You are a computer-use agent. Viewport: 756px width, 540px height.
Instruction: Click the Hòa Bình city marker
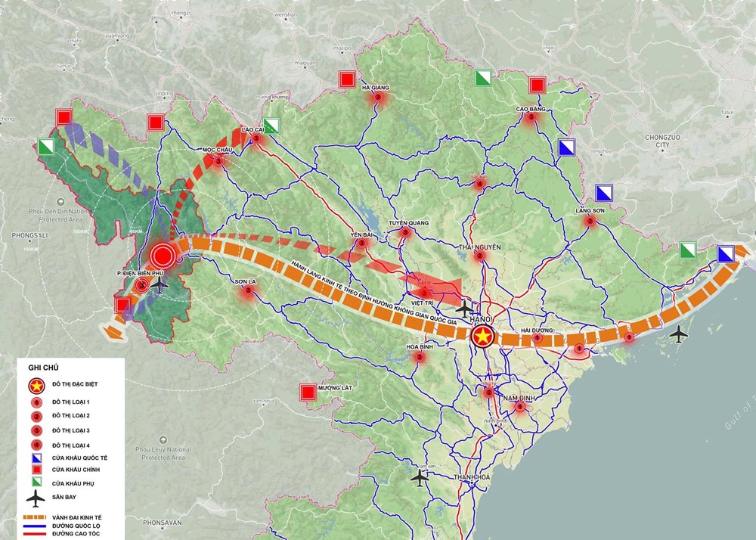419,357
